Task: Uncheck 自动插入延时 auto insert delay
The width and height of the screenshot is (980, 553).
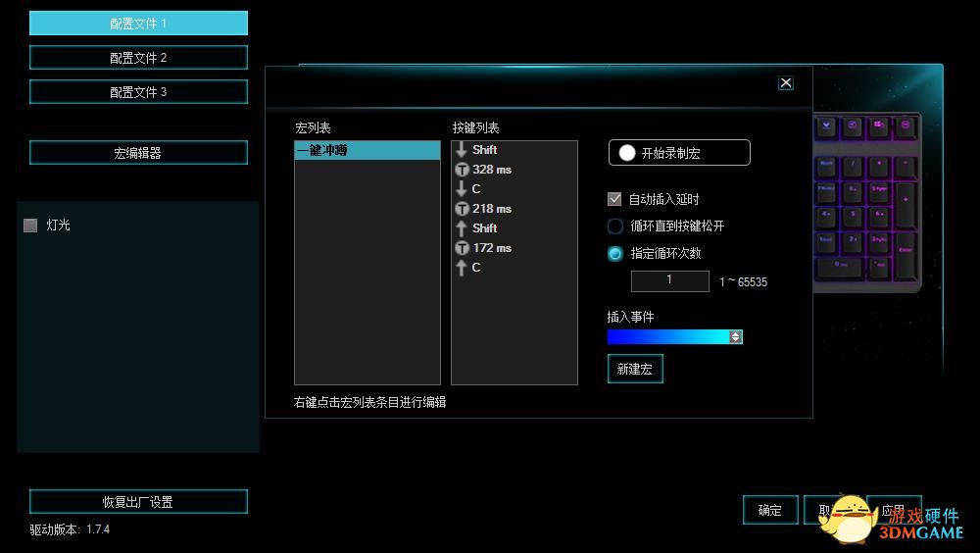Action: (x=614, y=199)
